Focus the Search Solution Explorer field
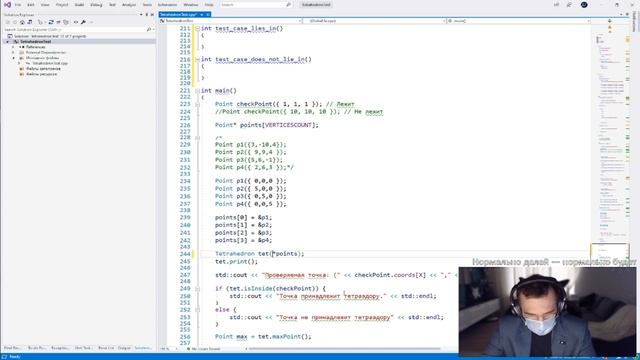 [75, 29]
